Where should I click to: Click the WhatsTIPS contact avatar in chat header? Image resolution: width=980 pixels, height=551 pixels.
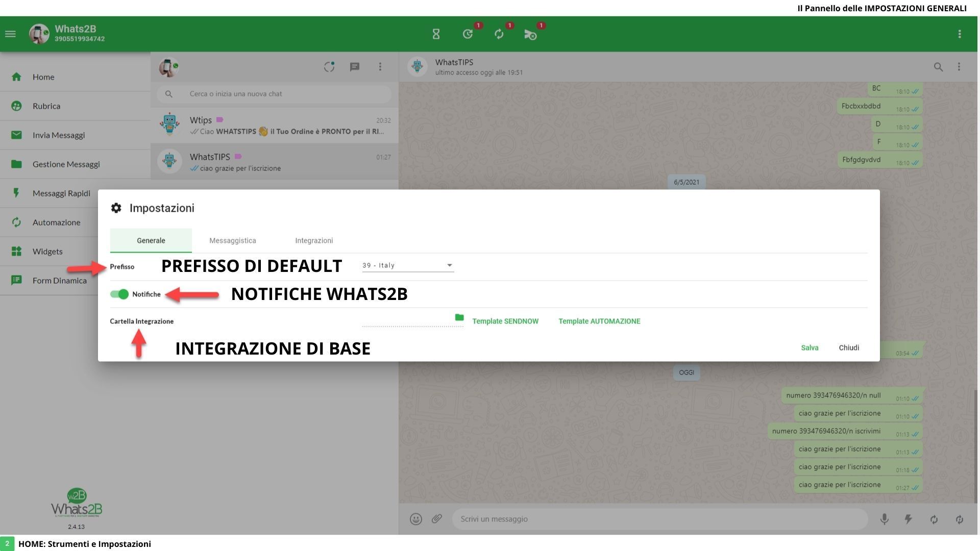(x=418, y=67)
